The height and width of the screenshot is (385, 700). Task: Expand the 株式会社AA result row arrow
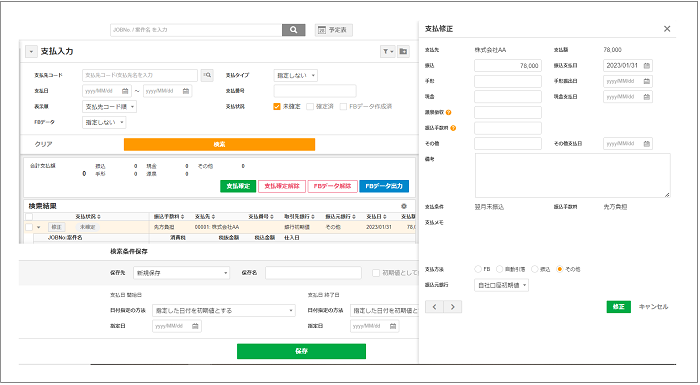click(39, 227)
